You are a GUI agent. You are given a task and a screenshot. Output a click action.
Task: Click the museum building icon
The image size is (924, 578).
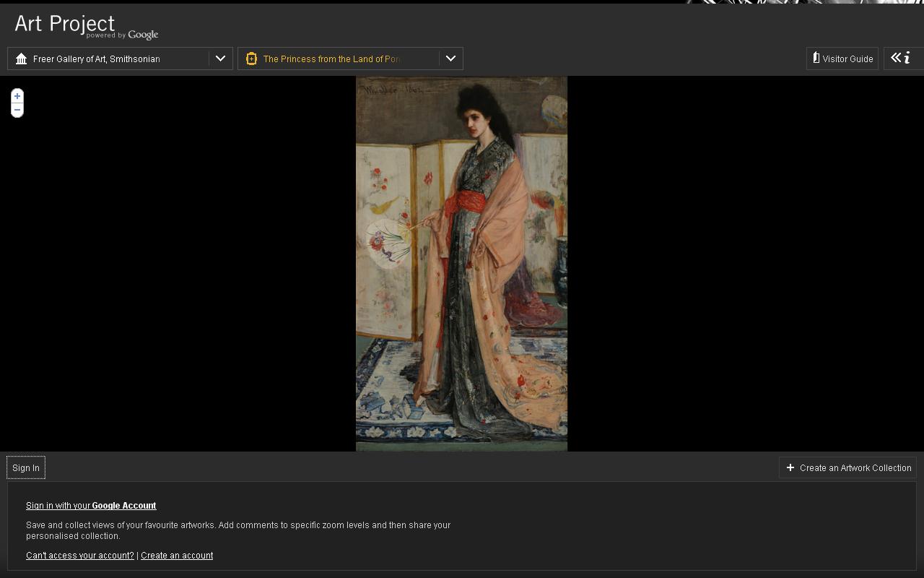[x=21, y=59]
